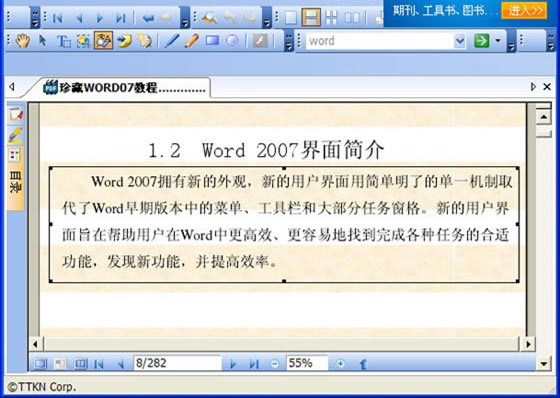Switch to side-by-side two-page layout

click(352, 18)
